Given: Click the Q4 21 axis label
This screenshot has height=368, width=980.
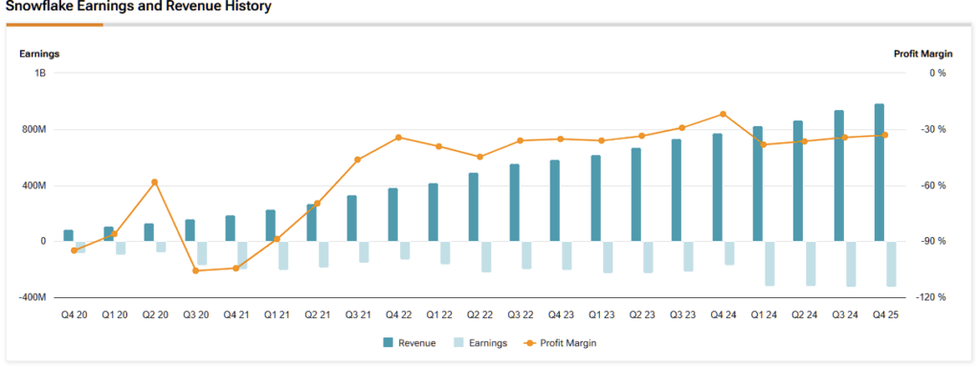Looking at the screenshot, I should coord(236,315).
